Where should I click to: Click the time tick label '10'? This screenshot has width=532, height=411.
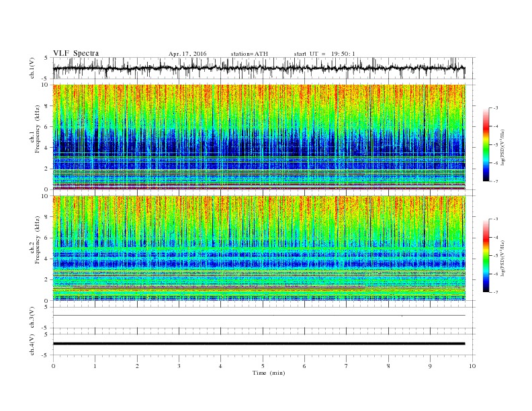point(472,366)
